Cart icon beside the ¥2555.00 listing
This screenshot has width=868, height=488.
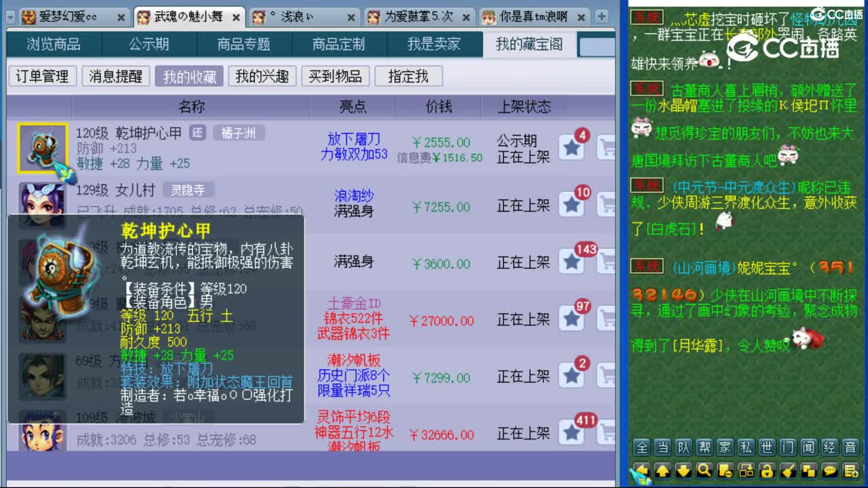606,147
